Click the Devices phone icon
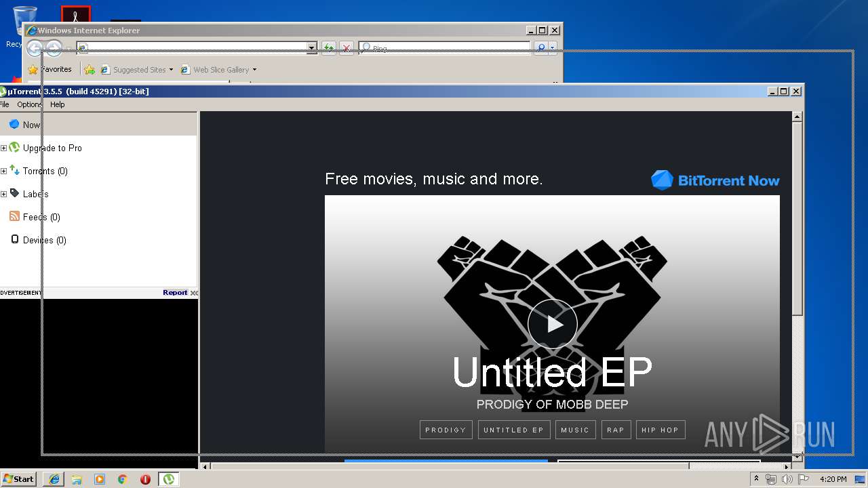The width and height of the screenshot is (868, 488). pos(14,239)
